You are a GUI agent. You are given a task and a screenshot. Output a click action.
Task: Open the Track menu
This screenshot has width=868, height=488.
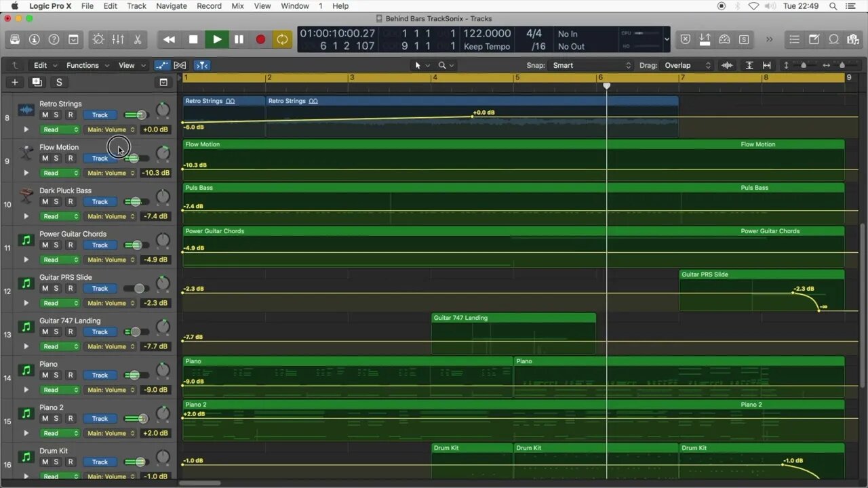tap(136, 6)
